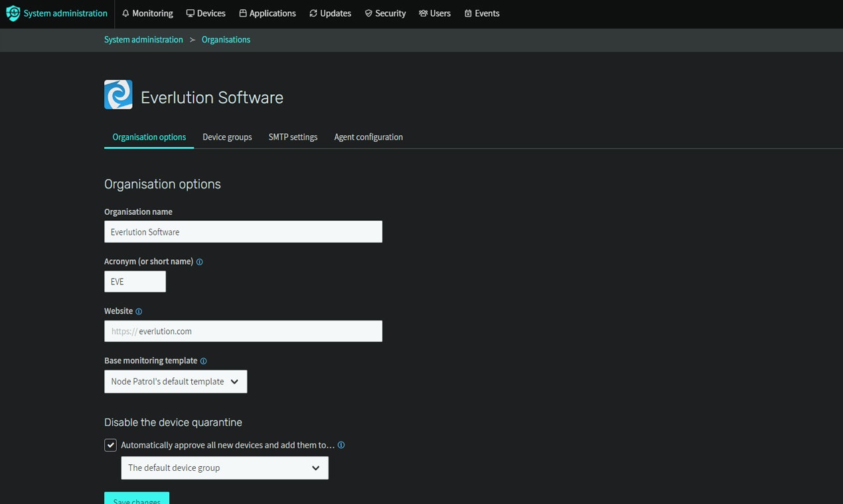
Task: Click the Disable the device quarantine heading
Action: pos(173,422)
